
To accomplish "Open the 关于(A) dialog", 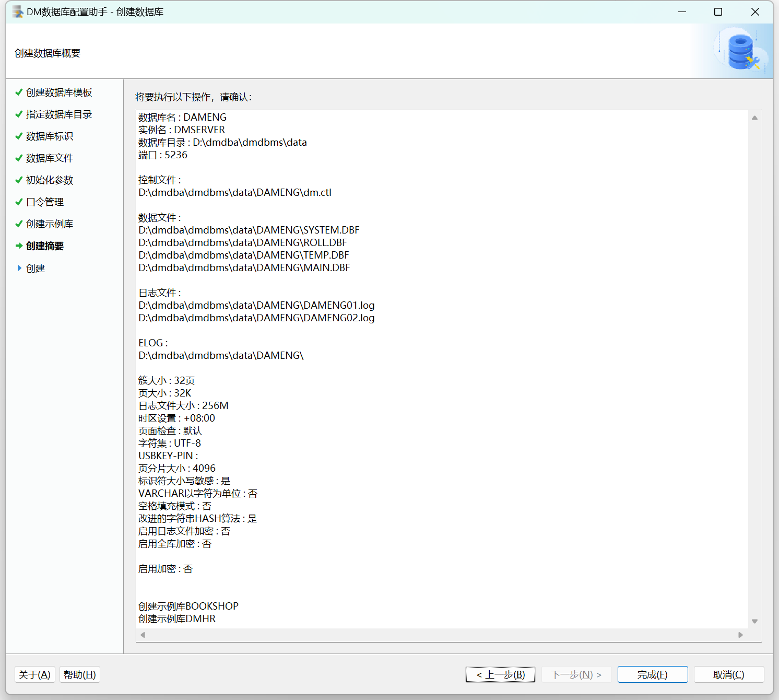I will pos(34,674).
